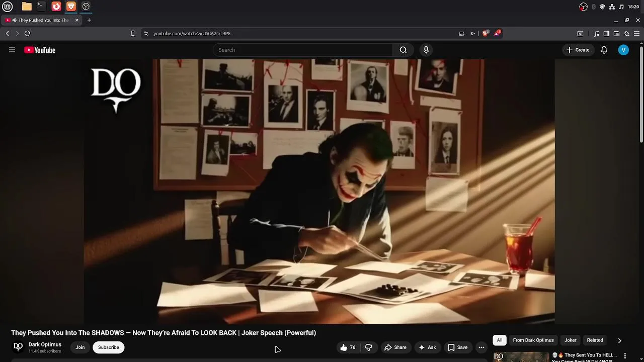This screenshot has width=644, height=362.
Task: Open system tray music note icon
Action: 621,7
